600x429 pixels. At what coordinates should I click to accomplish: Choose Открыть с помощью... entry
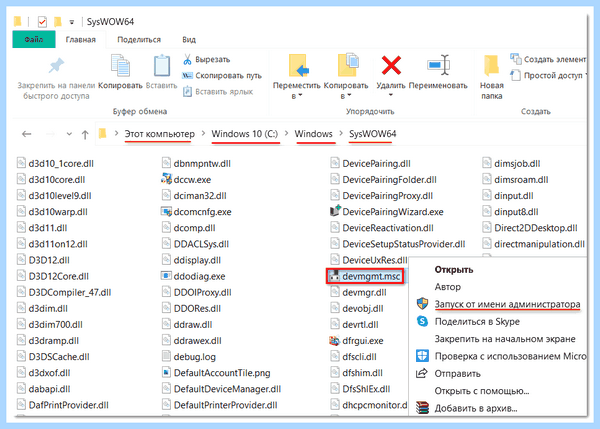coord(482,391)
